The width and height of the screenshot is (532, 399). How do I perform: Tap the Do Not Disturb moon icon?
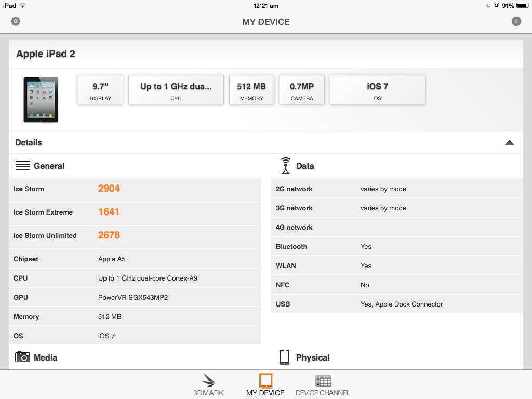488,5
